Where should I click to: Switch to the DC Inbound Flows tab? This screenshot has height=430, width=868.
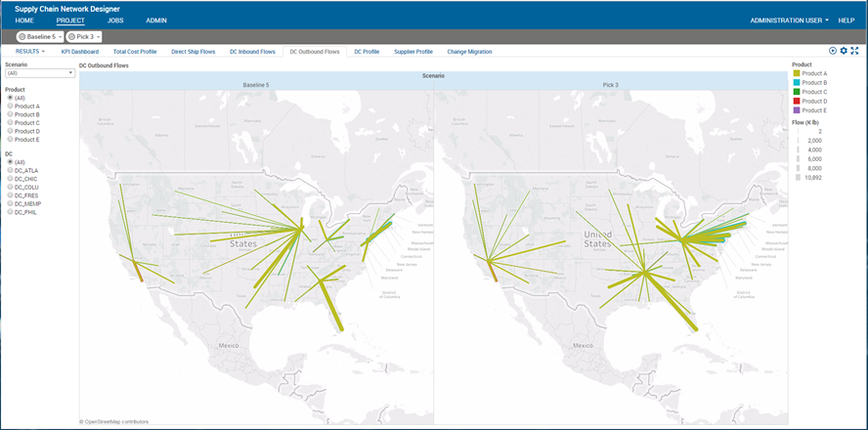[x=252, y=52]
